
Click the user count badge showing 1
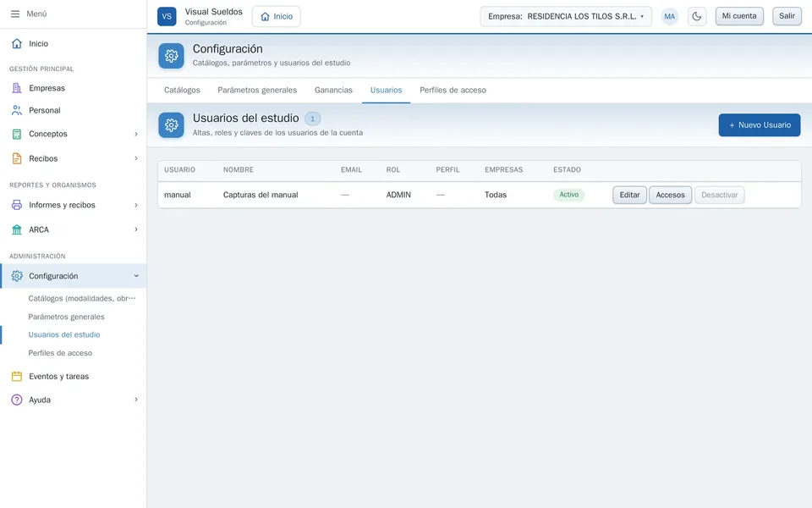pos(312,119)
